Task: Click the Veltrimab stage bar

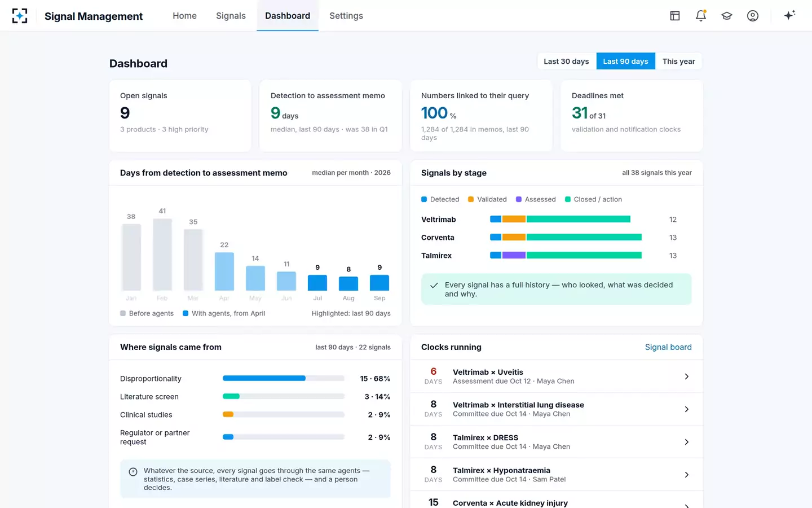Action: pyautogui.click(x=560, y=219)
